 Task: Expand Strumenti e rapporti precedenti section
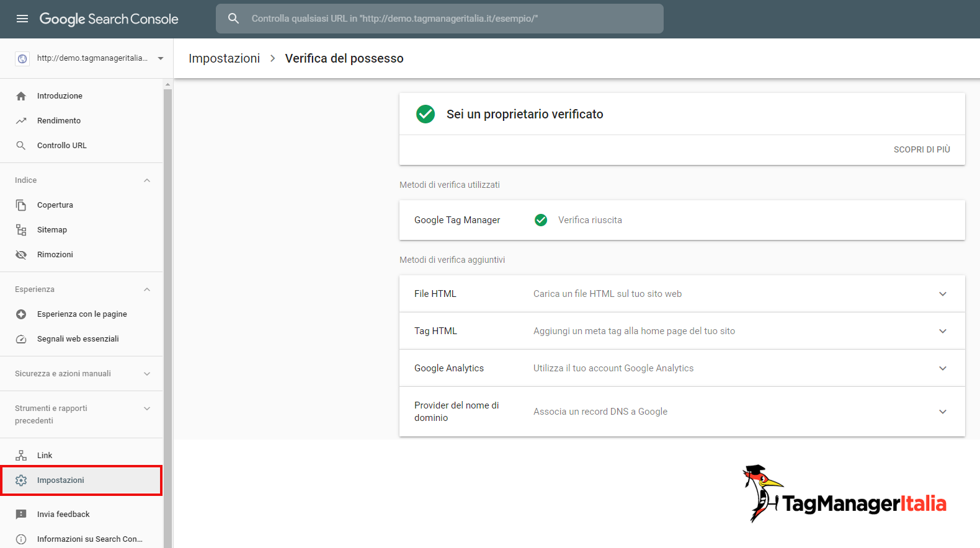(147, 409)
